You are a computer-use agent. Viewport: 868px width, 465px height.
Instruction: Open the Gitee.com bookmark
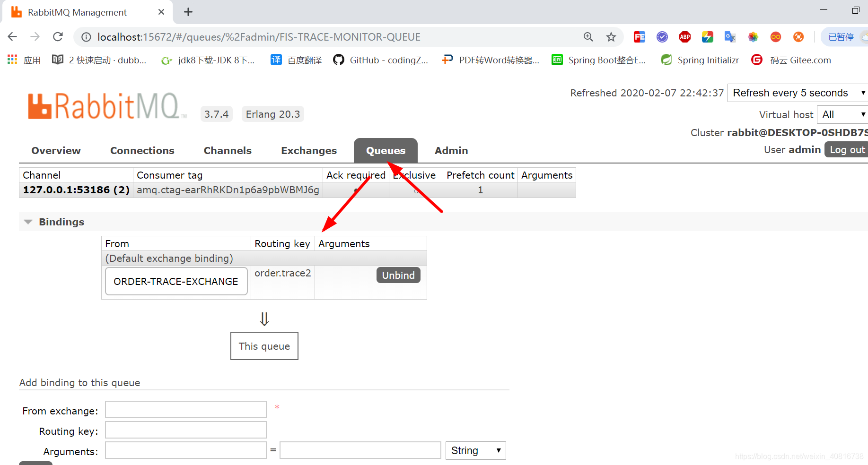tap(791, 60)
